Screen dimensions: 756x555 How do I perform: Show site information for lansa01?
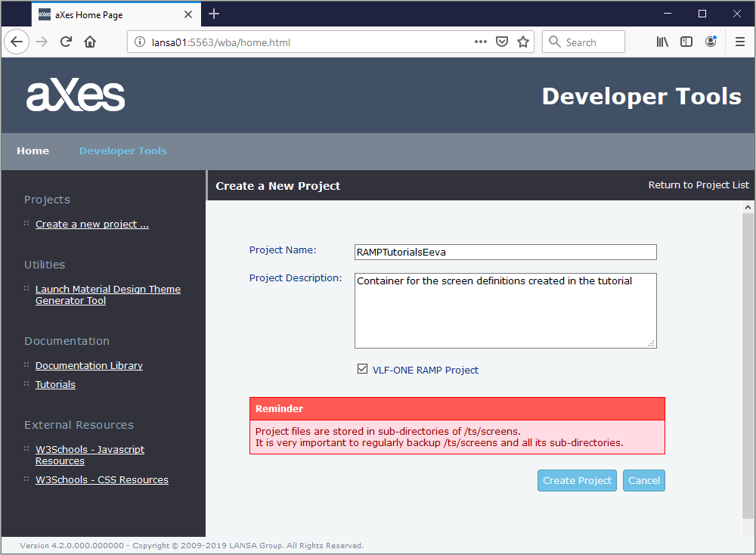click(x=140, y=42)
